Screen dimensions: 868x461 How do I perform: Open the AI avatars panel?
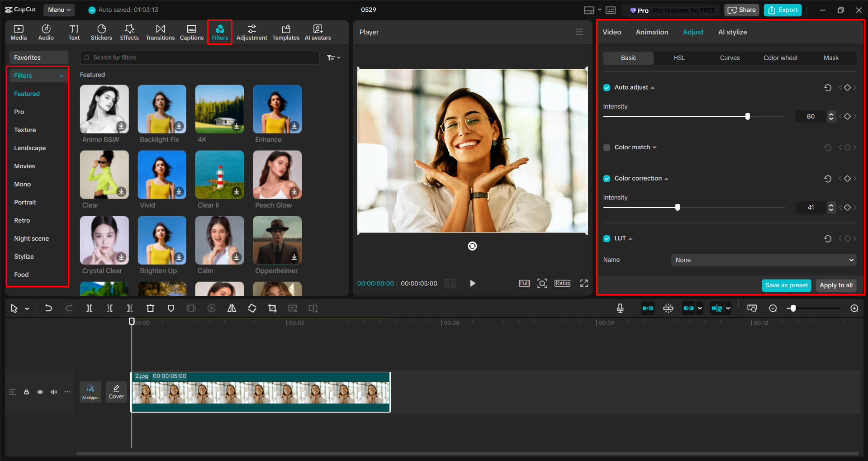pyautogui.click(x=317, y=32)
